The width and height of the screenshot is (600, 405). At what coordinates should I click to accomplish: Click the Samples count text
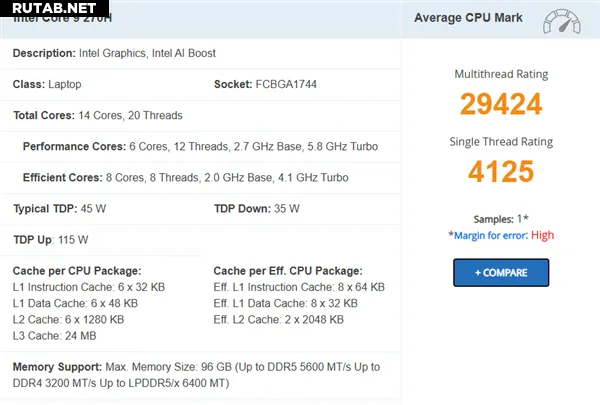(501, 219)
